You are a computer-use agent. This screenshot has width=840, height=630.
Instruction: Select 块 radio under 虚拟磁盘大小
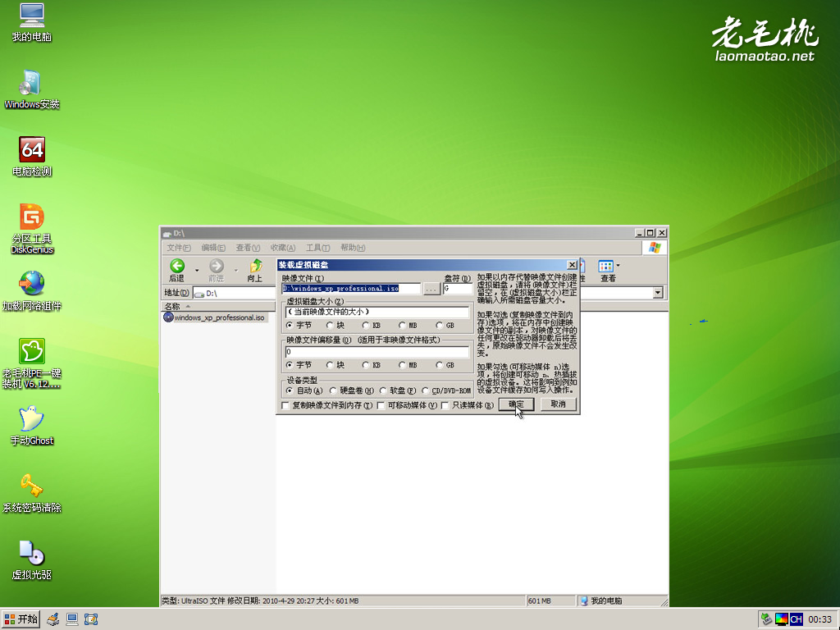tap(330, 325)
